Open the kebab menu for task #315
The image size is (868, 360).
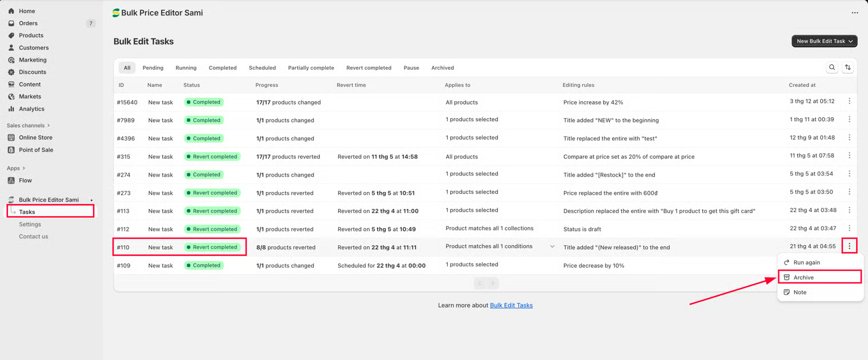(849, 155)
